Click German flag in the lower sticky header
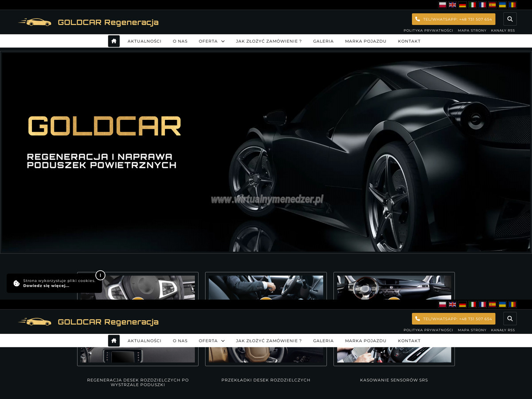 tap(462, 304)
